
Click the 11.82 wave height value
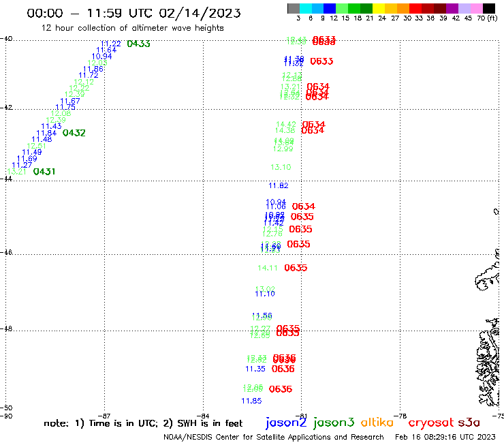click(x=279, y=185)
